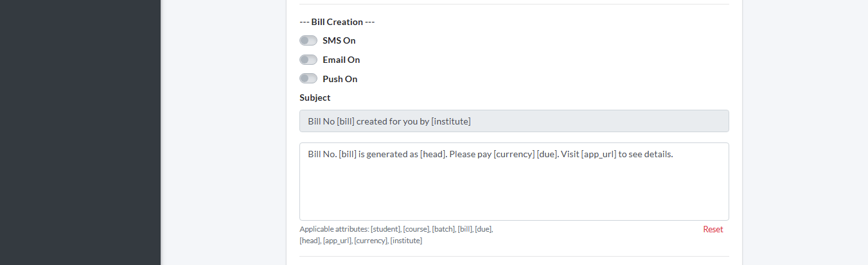Click the Subject field label
Viewport: 868px width, 265px height.
(315, 98)
